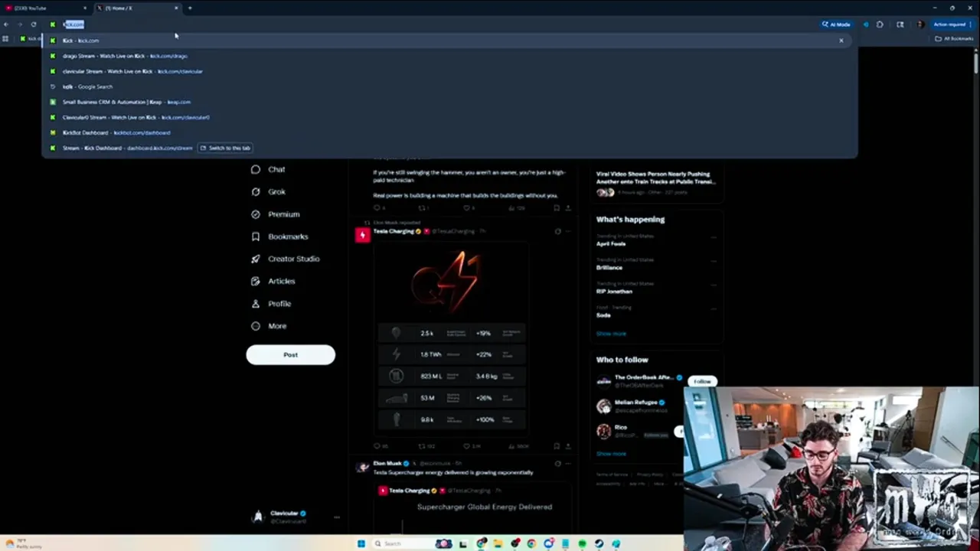The height and width of the screenshot is (551, 980).
Task: Follow The OrderBook account
Action: click(701, 381)
